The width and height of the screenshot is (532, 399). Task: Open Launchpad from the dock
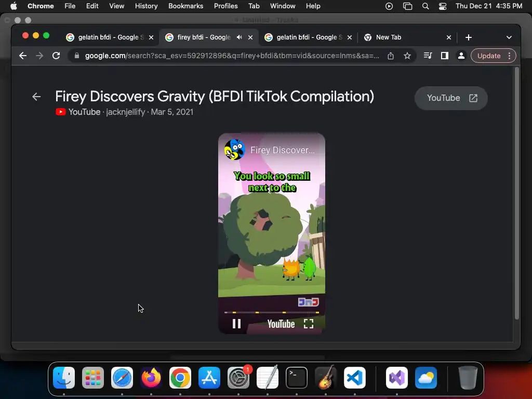pos(93,378)
